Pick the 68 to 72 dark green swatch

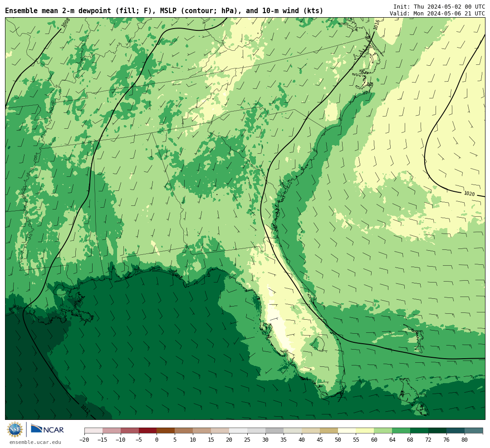click(420, 430)
